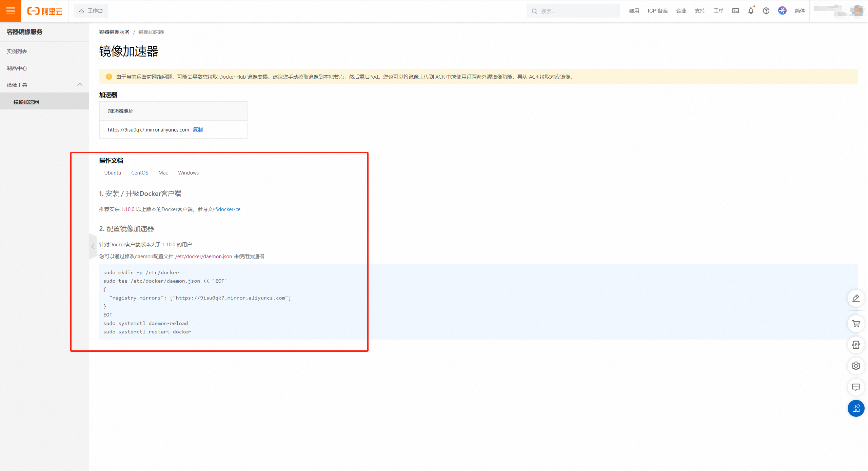Launch the Cloud Shell terminal icon

(735, 11)
